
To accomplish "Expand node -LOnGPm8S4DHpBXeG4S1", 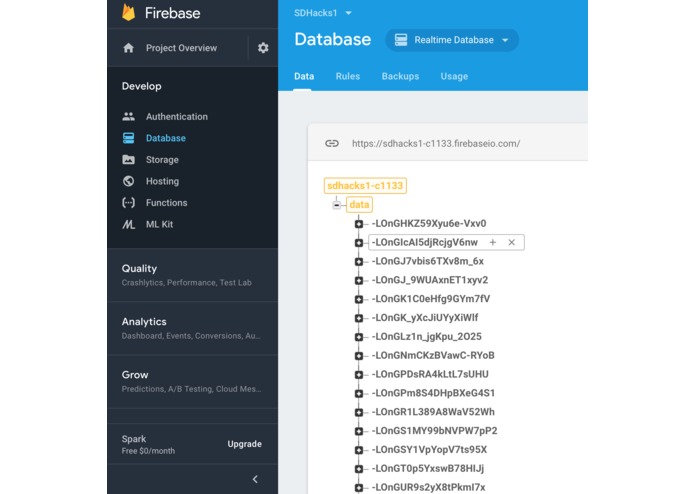I will (359, 393).
